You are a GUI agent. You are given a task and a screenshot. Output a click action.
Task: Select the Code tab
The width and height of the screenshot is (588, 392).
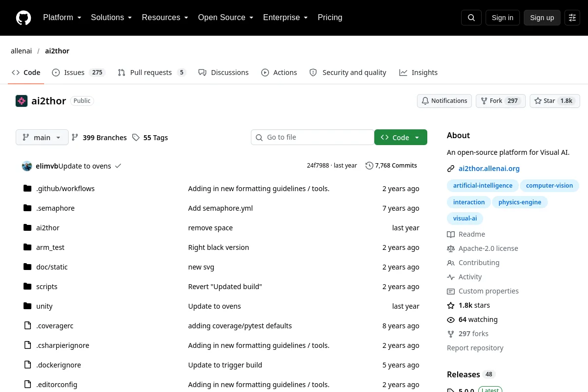click(x=26, y=73)
